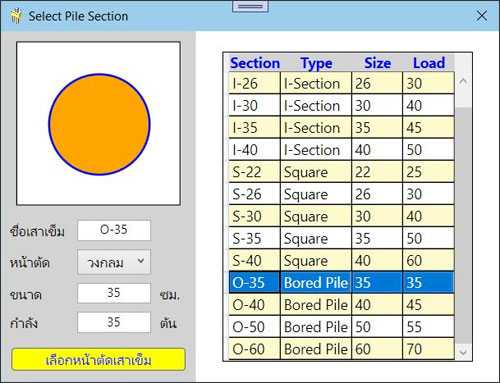
Task: Click the size field showing 35 ซม.
Action: [114, 293]
